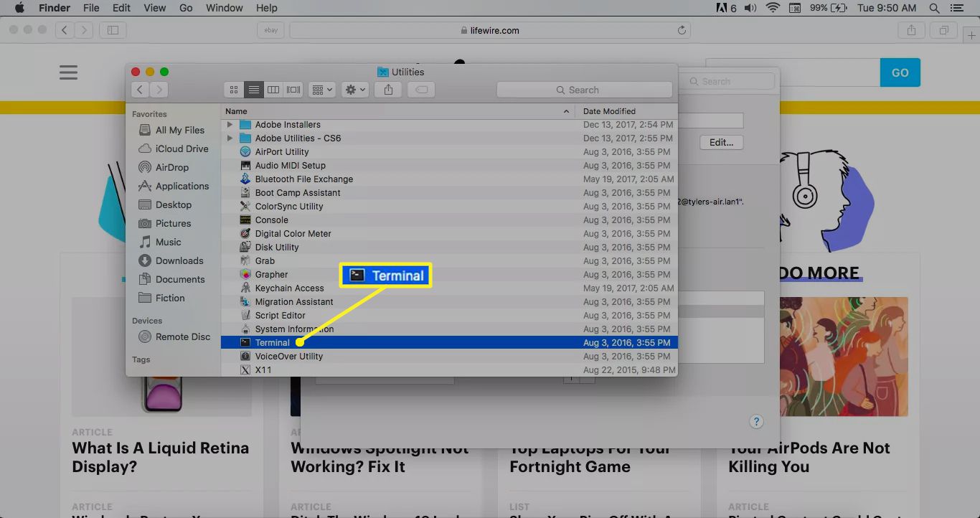Screen dimensions: 980x518
Task: Open the Window menu
Action: point(225,8)
